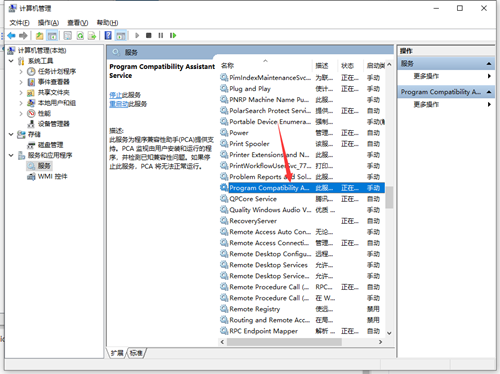Select the Program Compatibility A... service row
500x374 pixels.
tap(302, 188)
